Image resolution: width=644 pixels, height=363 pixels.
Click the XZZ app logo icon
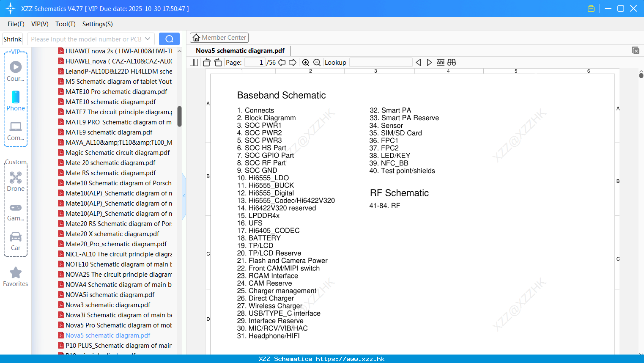(11, 8)
